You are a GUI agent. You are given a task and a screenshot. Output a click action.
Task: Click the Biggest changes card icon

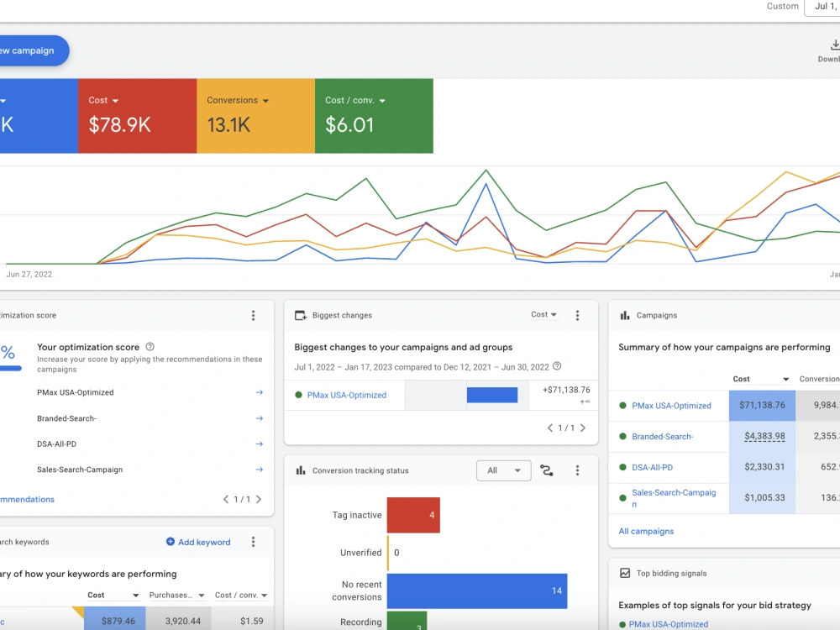pyautogui.click(x=301, y=316)
